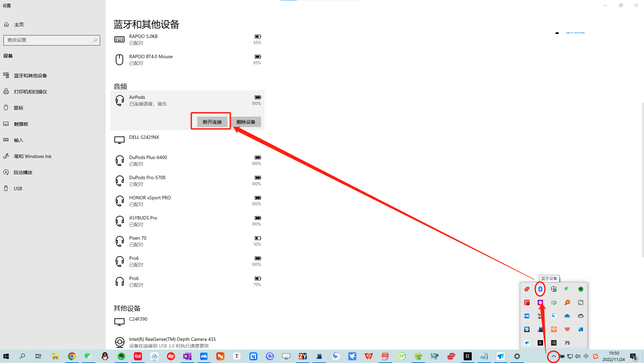Viewport: 644px width, 363px height.
Task: Open ExpressVPN from the tray flyout
Action: (527, 289)
